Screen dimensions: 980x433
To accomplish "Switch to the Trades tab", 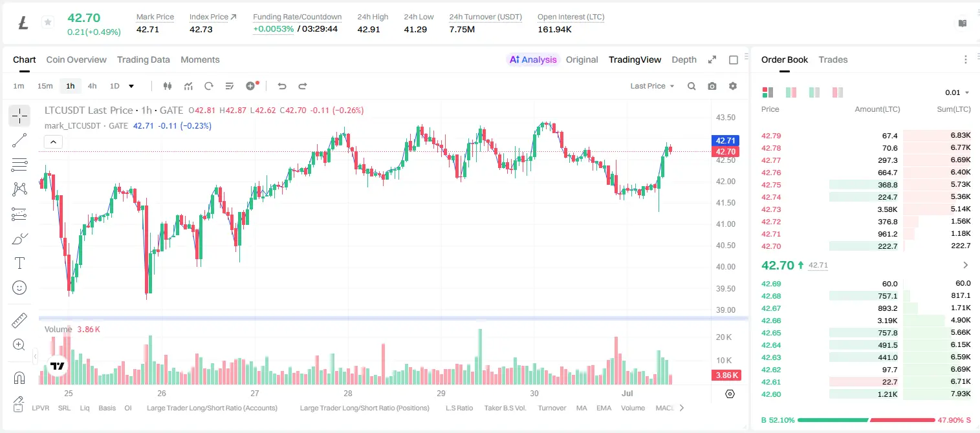I will (833, 59).
